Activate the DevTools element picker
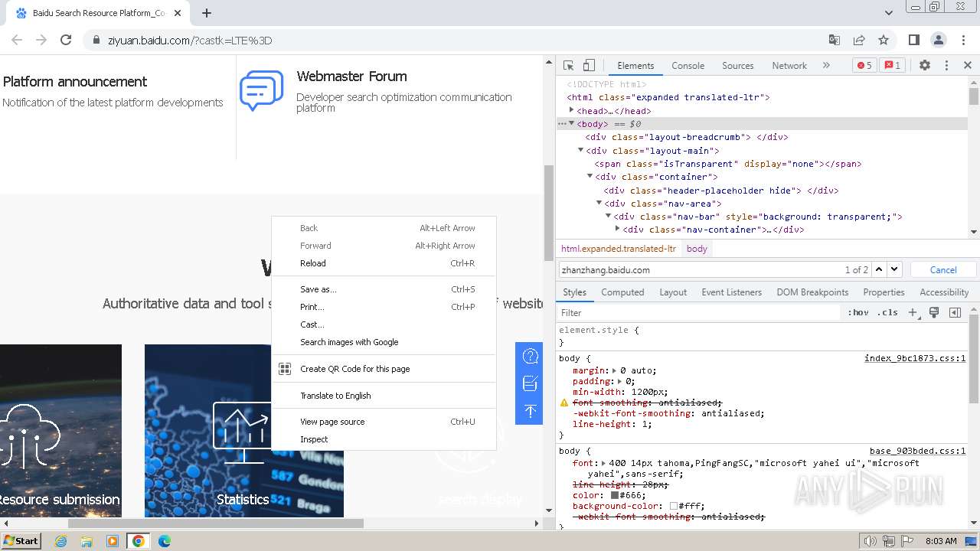This screenshot has height=551, width=980. tap(568, 66)
